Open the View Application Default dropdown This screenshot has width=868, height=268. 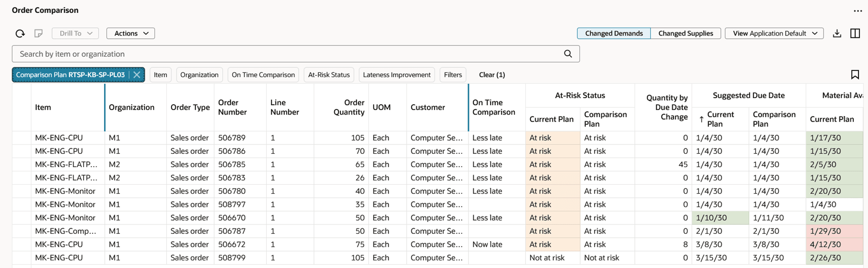tap(774, 33)
